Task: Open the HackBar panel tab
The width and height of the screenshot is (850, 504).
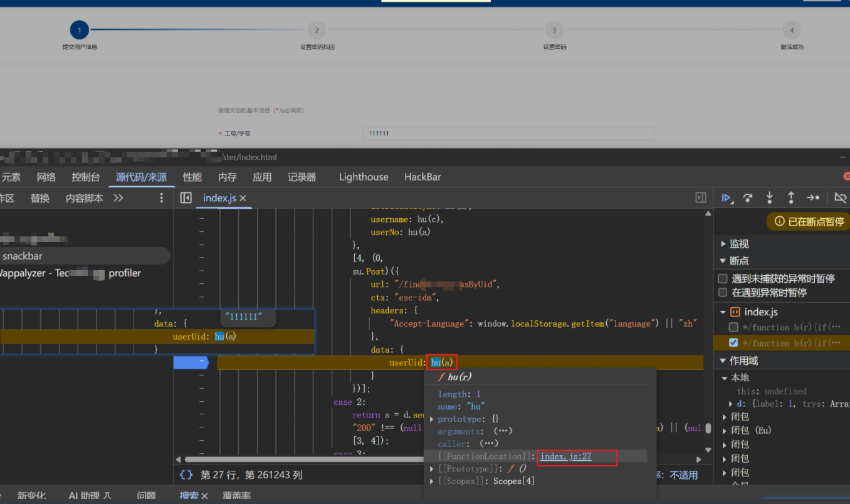Action: coord(422,177)
